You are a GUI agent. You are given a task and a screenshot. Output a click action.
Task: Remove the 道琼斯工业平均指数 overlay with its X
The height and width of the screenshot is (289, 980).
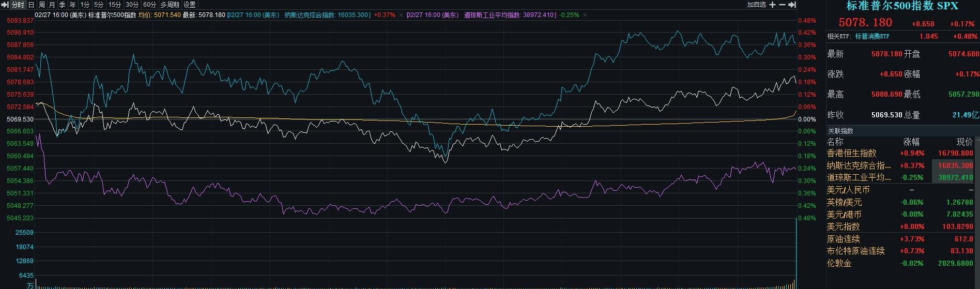(x=585, y=16)
